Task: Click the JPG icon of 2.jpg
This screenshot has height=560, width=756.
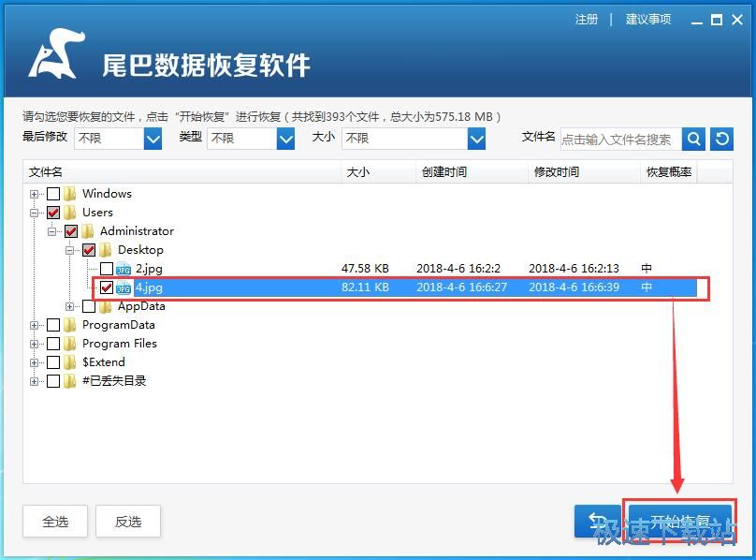Action: (x=124, y=269)
